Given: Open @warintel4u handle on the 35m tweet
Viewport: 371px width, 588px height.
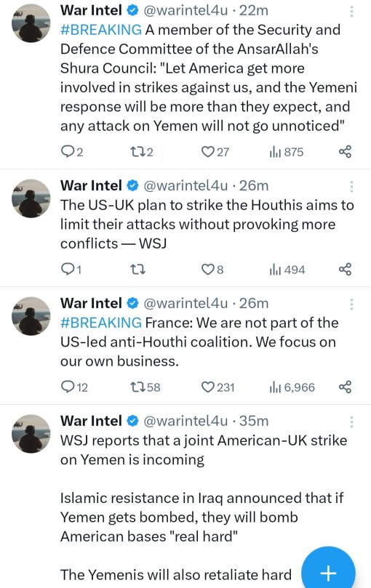Looking at the screenshot, I should (x=186, y=421).
